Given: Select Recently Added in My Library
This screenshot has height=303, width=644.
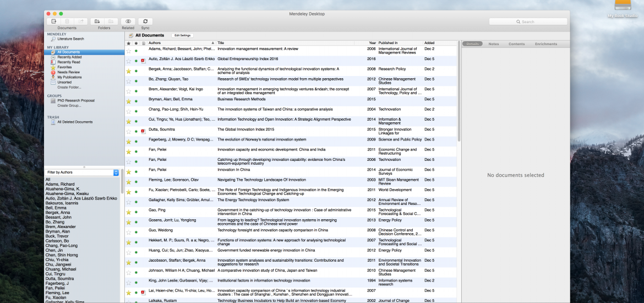Looking at the screenshot, I should coord(69,57).
